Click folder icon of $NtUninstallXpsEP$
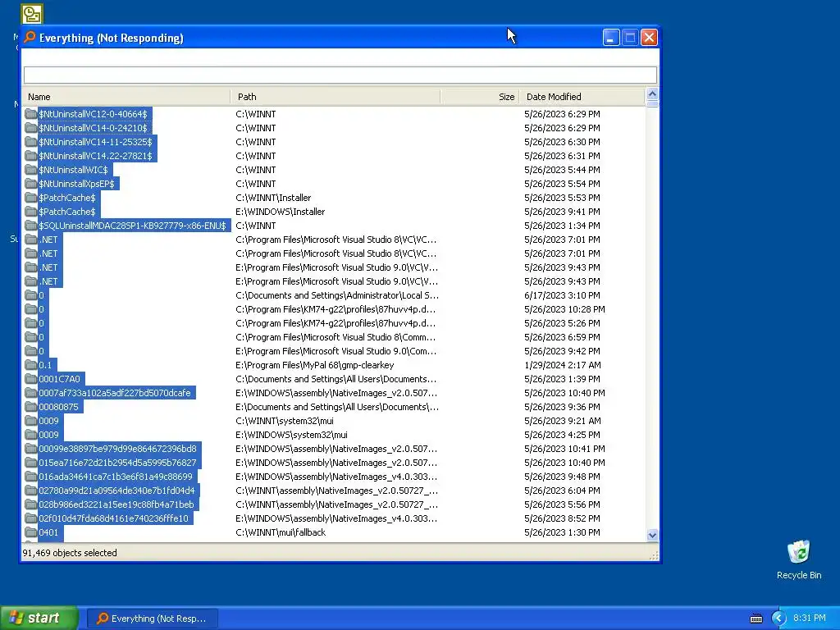 (30, 184)
